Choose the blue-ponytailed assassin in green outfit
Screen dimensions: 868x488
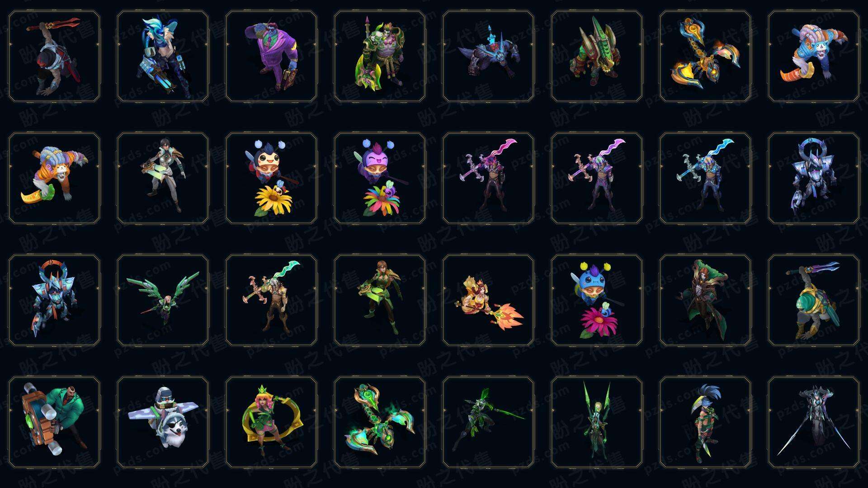coord(705,422)
